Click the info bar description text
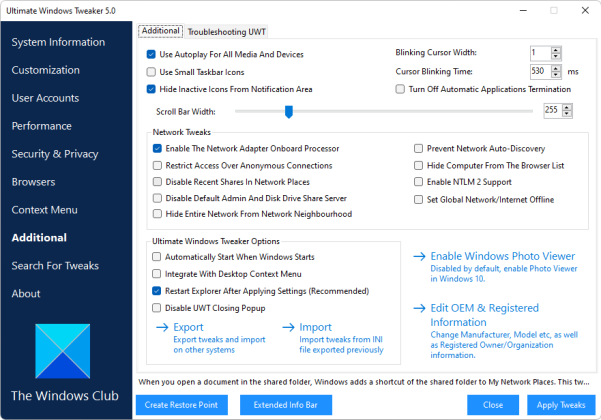The width and height of the screenshot is (601, 420). (364, 382)
